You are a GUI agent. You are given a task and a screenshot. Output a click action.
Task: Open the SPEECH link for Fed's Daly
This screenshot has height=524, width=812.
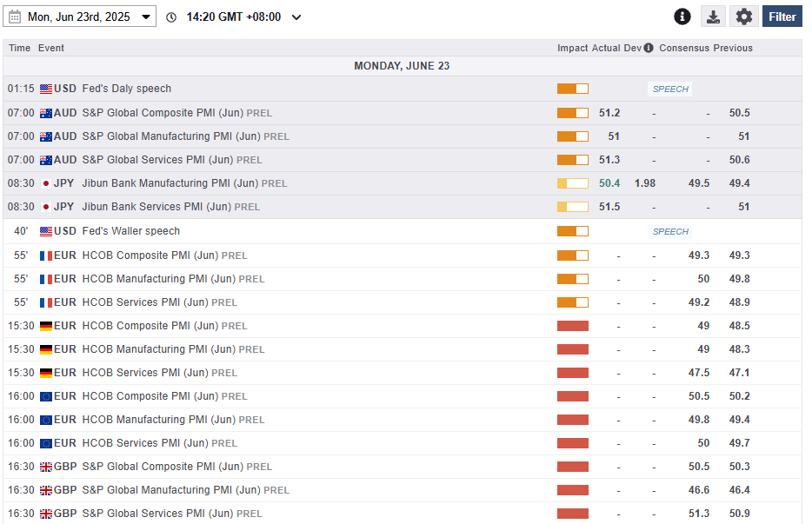(669, 89)
